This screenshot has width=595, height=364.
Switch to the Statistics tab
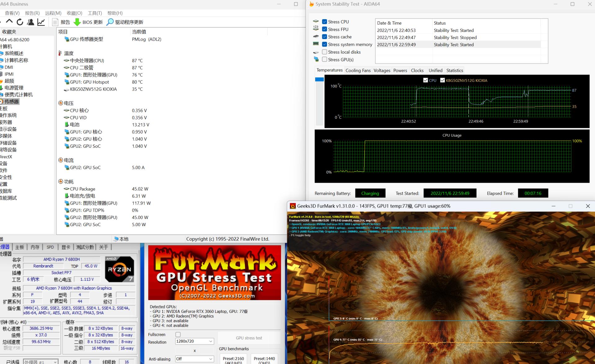[455, 70]
